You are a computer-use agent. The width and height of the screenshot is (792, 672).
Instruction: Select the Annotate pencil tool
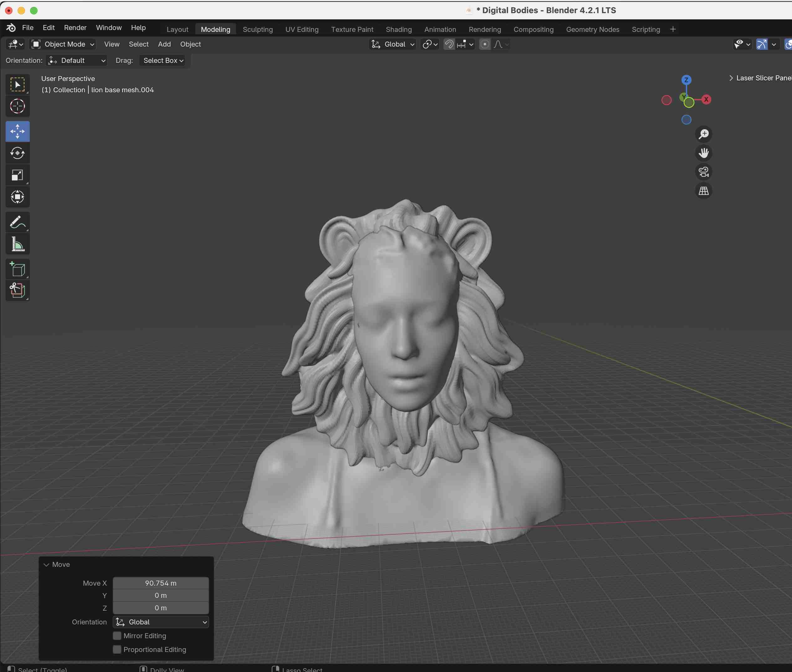18,222
